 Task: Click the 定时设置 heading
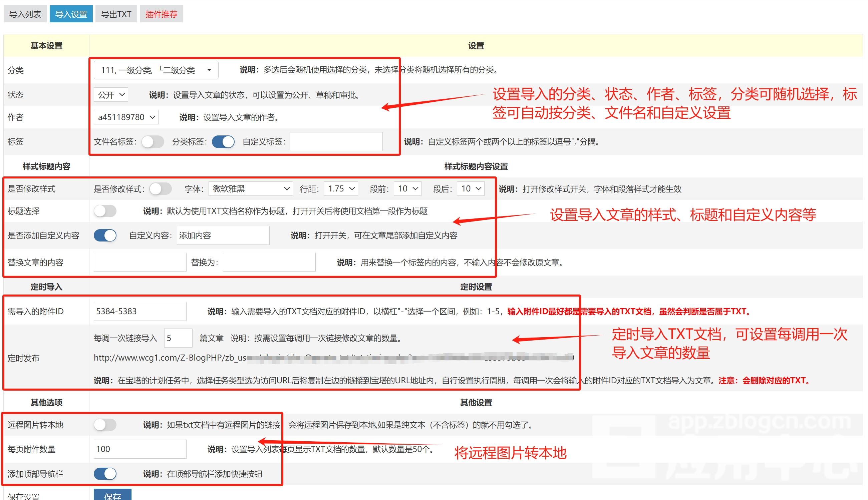pos(476,287)
